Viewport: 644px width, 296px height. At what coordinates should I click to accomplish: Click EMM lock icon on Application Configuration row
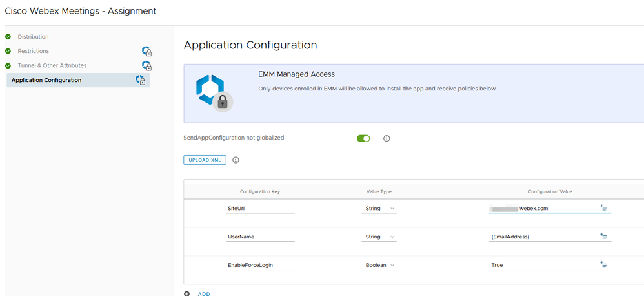141,80
